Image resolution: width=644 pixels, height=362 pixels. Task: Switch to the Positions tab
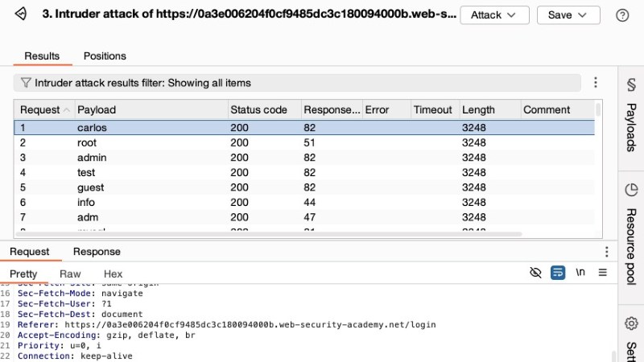105,56
